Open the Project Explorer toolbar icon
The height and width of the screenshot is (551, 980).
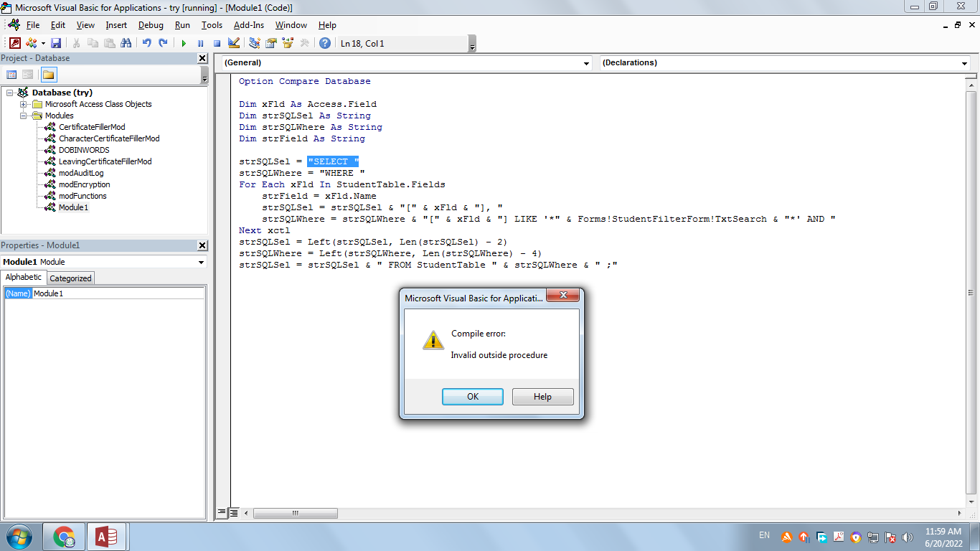pos(254,43)
